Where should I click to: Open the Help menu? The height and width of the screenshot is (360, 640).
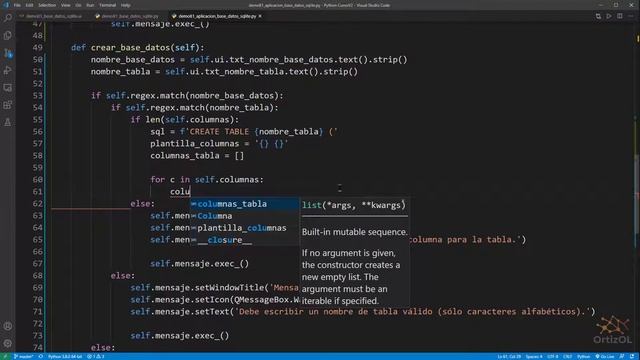tap(126, 5)
